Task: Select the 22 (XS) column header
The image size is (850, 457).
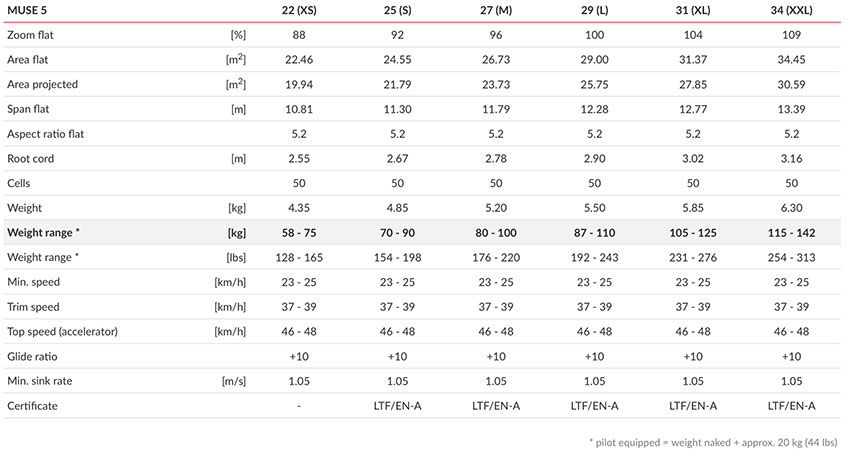Action: click(x=299, y=10)
